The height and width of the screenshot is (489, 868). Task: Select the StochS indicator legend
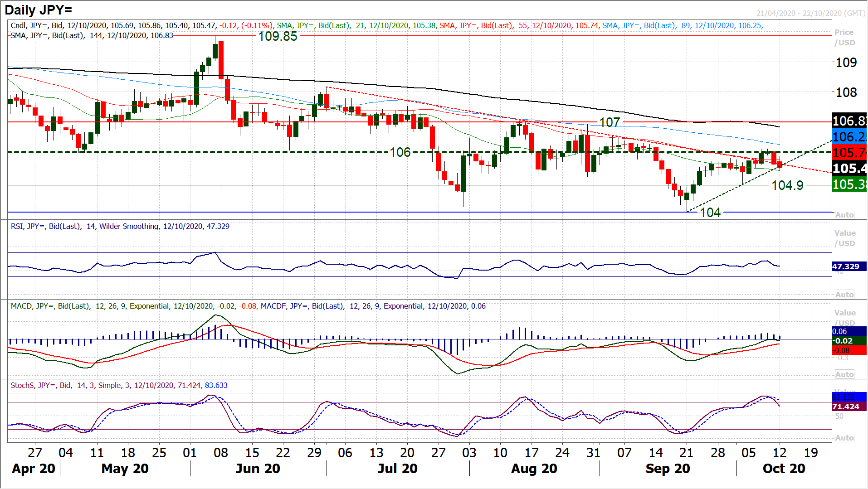tap(119, 385)
